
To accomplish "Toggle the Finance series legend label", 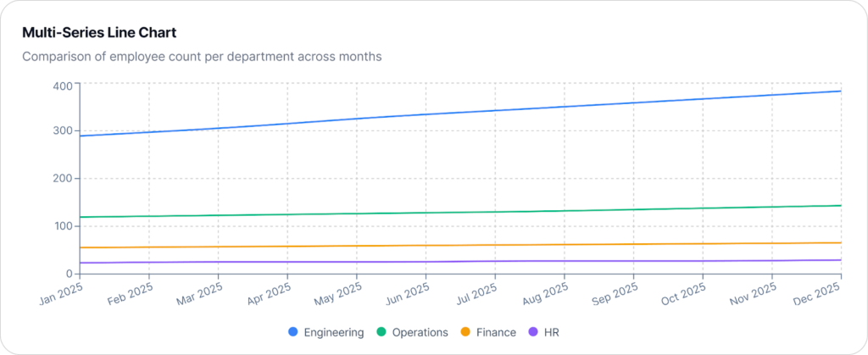I will coord(496,332).
